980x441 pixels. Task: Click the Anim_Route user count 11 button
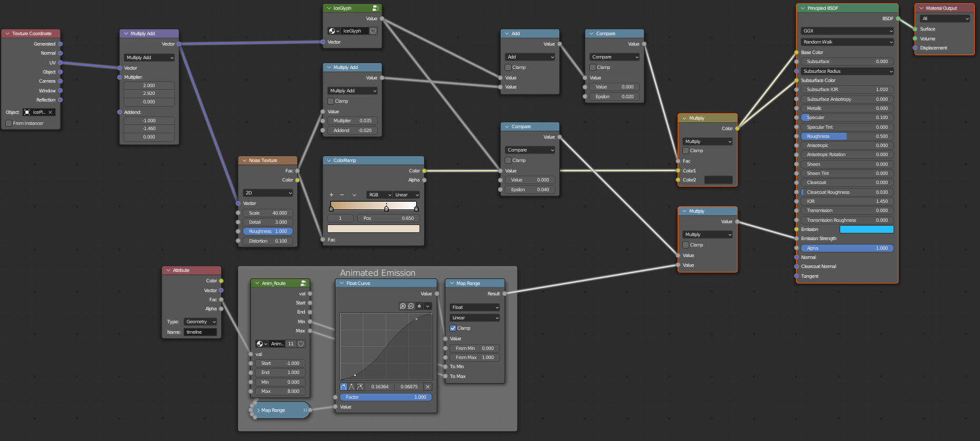click(x=291, y=343)
